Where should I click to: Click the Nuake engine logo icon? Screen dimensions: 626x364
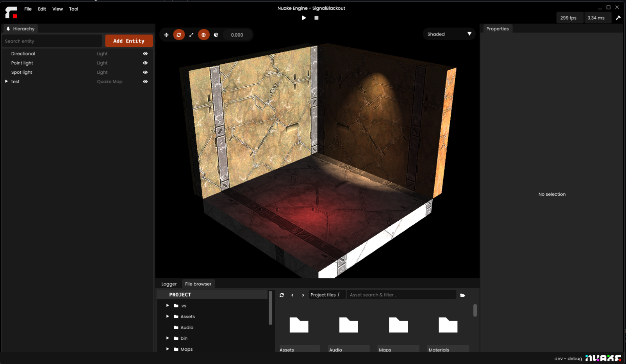click(x=11, y=12)
